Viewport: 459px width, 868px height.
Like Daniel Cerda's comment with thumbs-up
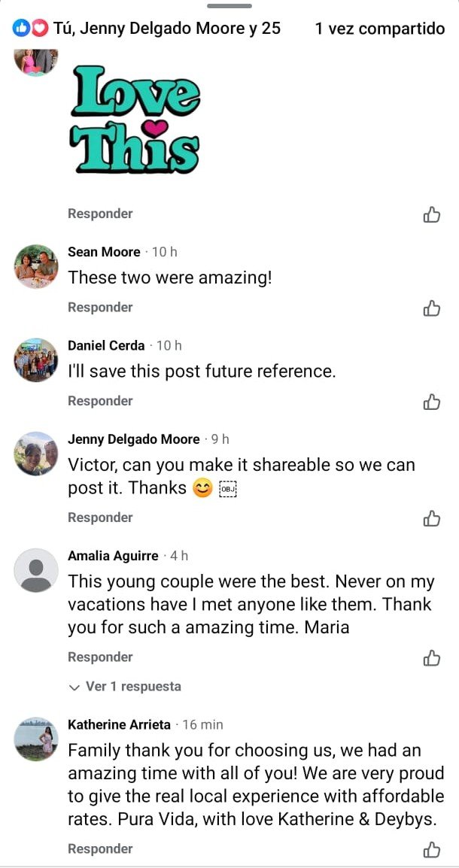(x=432, y=402)
